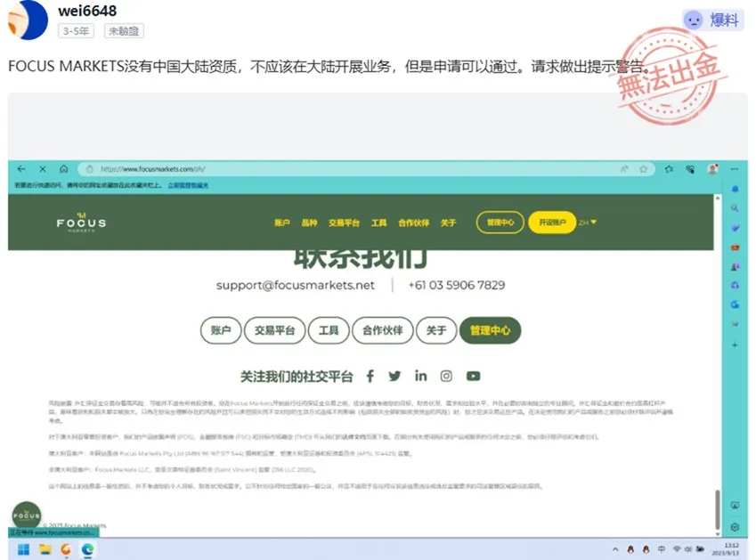The height and width of the screenshot is (560, 756).
Task: Open 交易平台 in the top navigation
Action: click(344, 223)
